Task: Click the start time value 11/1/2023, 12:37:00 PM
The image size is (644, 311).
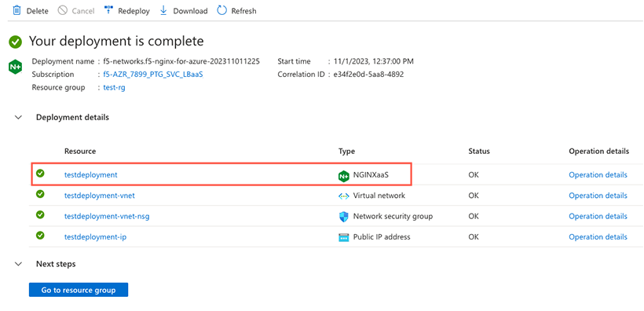Action: (x=373, y=61)
